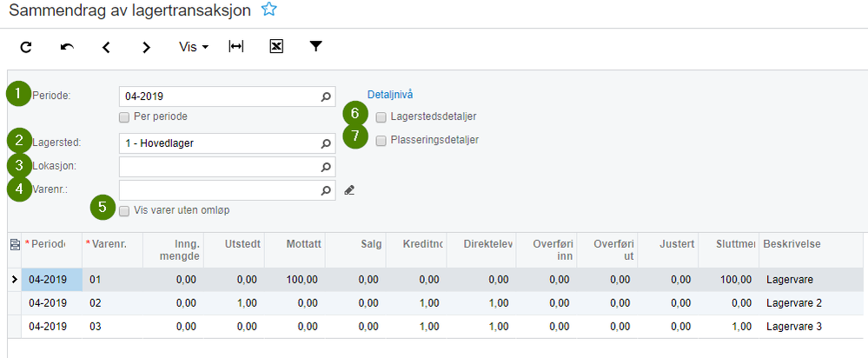The height and width of the screenshot is (358, 868).
Task: Click Mottatt value 100,00 in row 01
Action: point(295,280)
